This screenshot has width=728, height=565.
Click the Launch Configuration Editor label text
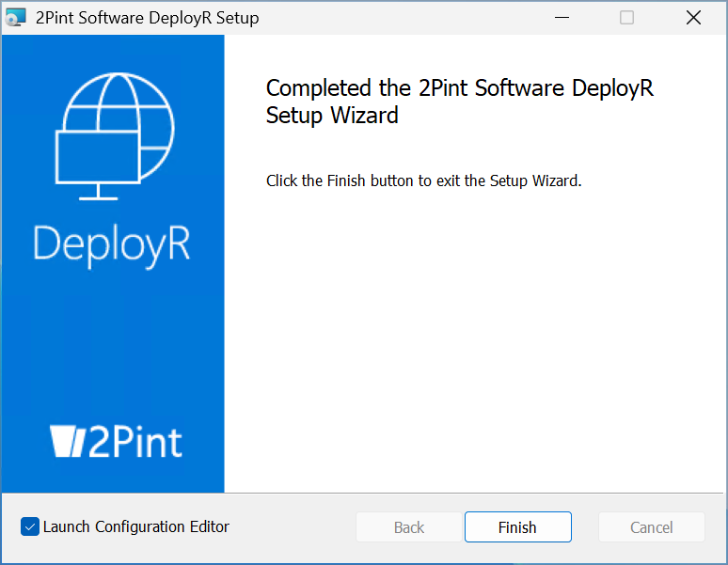pyautogui.click(x=136, y=526)
